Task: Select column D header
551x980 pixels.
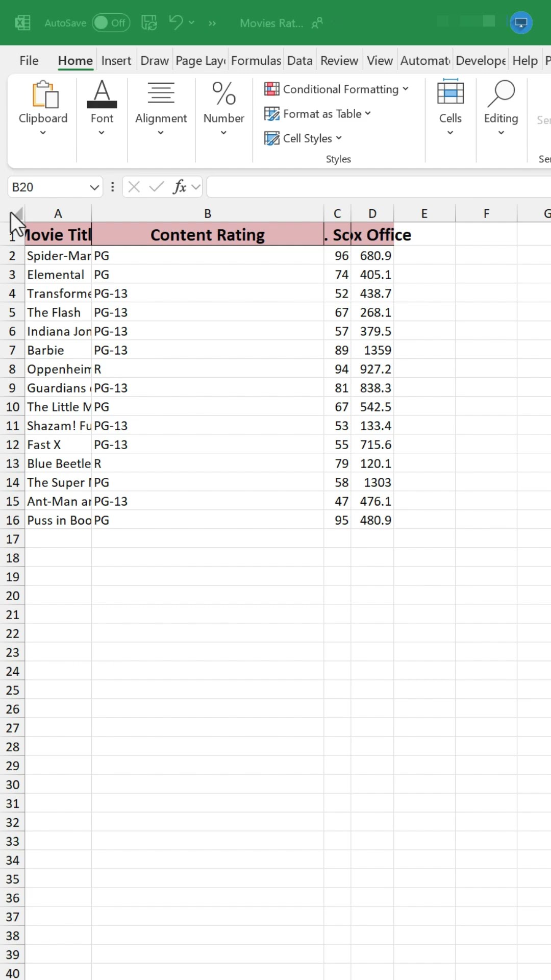Action: tap(372, 214)
